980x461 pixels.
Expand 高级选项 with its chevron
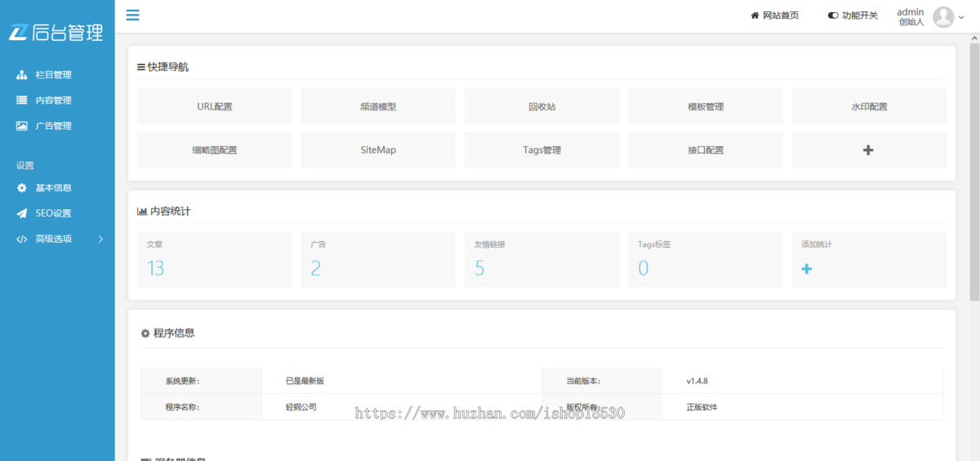click(x=100, y=239)
